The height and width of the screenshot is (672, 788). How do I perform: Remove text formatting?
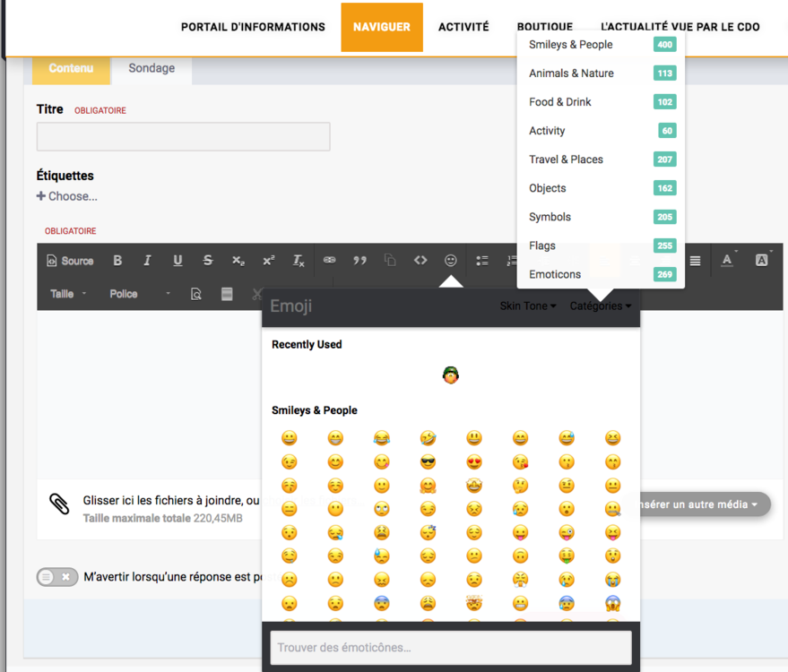point(299,261)
